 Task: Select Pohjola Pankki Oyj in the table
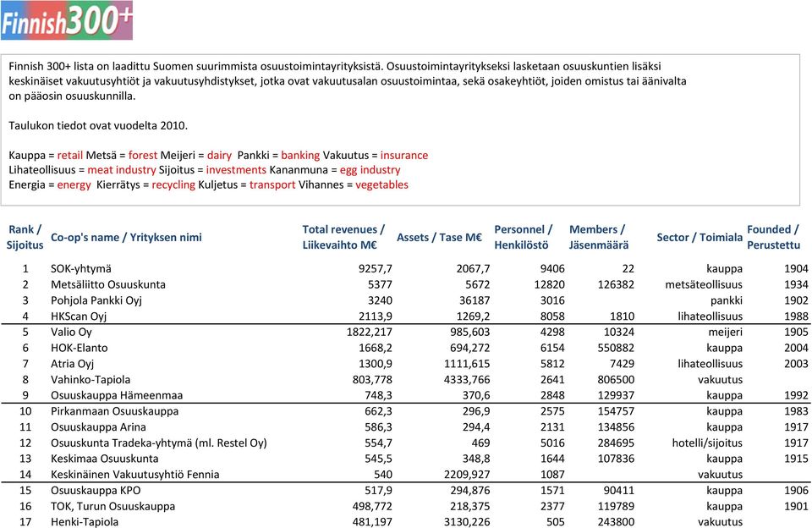[96, 300]
